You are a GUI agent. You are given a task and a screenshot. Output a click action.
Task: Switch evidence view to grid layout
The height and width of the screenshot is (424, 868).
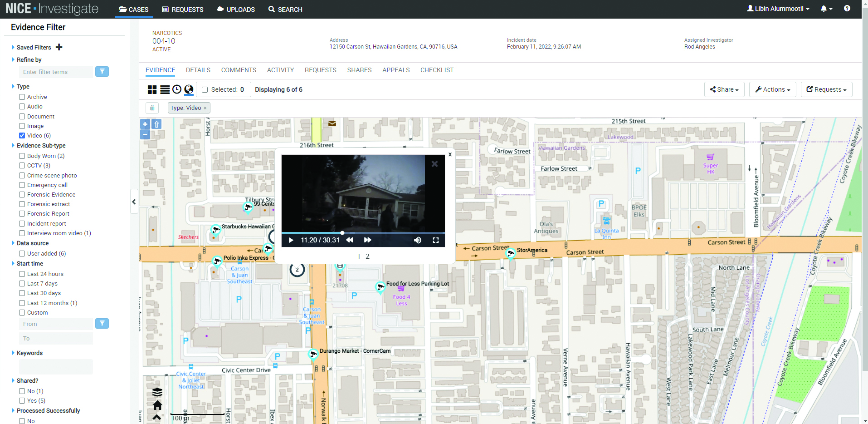click(x=152, y=89)
